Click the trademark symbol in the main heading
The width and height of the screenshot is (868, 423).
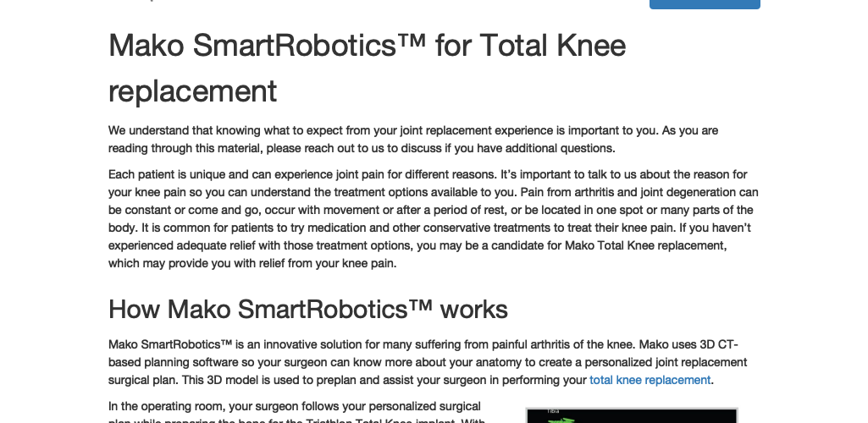pos(412,41)
